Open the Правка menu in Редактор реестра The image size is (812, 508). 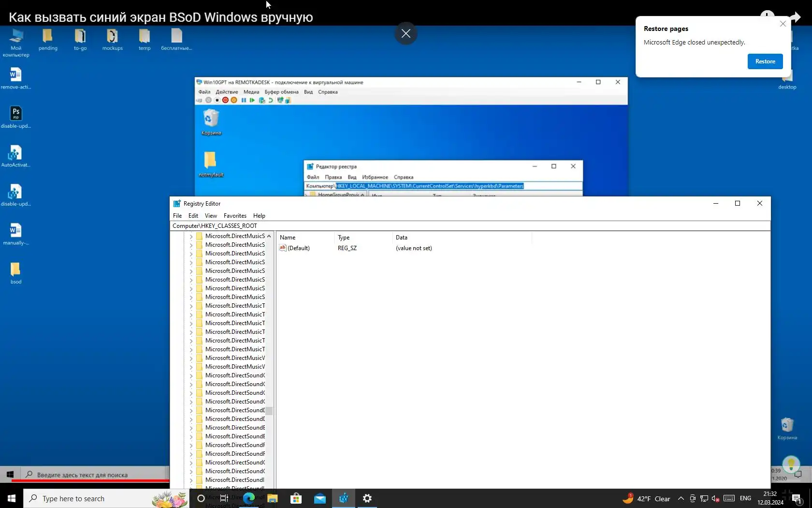tap(333, 177)
